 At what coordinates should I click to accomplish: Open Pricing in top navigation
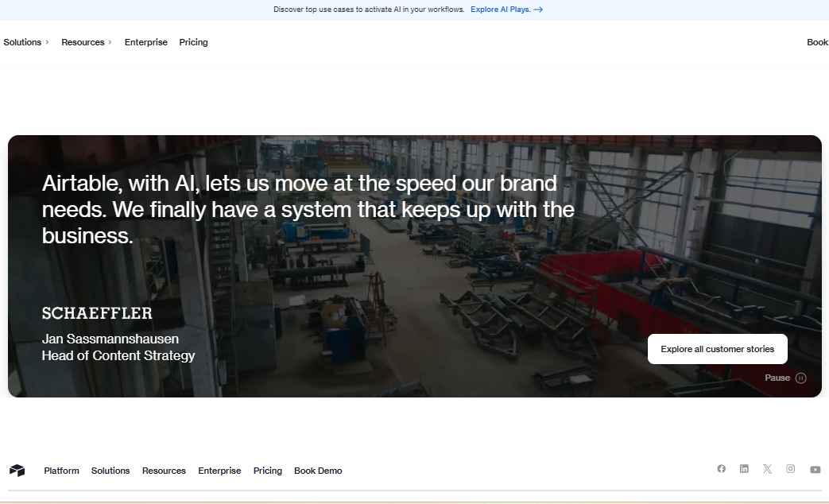pyautogui.click(x=193, y=42)
